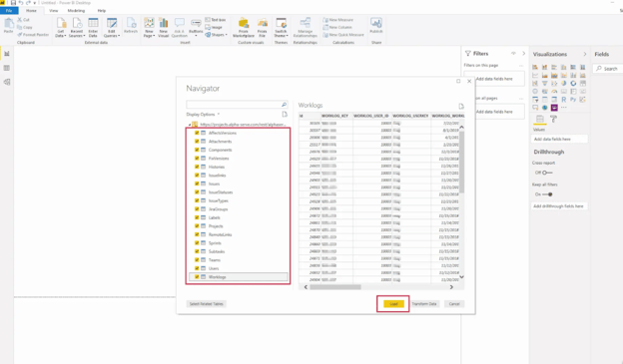Viewport: 623px width, 364px height.
Task: Click the Enter Data ribbon icon
Action: point(93,27)
